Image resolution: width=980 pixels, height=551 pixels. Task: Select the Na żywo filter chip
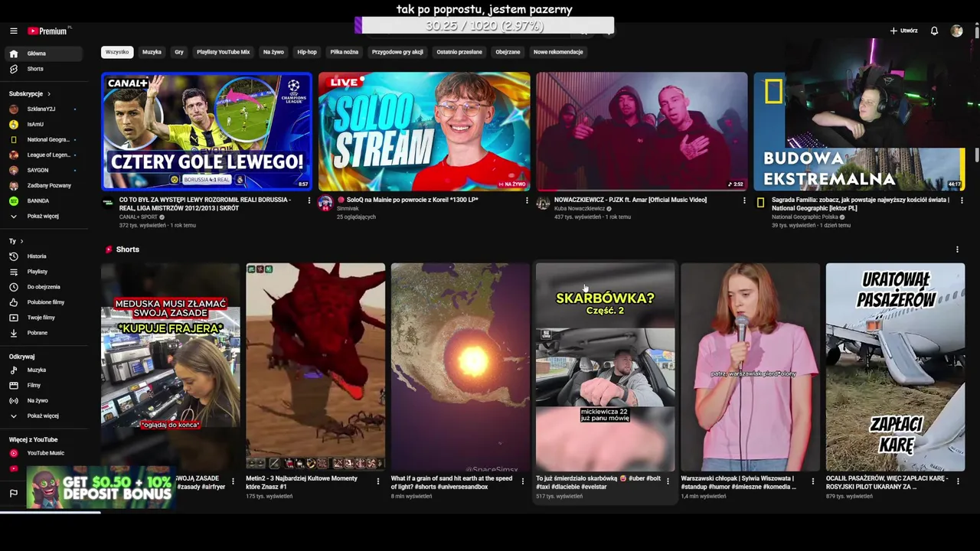tap(273, 52)
